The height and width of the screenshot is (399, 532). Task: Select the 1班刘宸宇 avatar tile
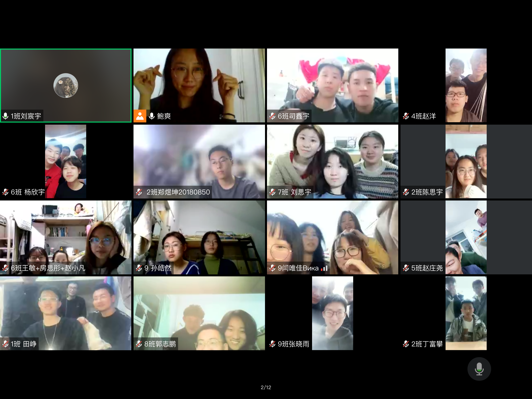tap(66, 85)
